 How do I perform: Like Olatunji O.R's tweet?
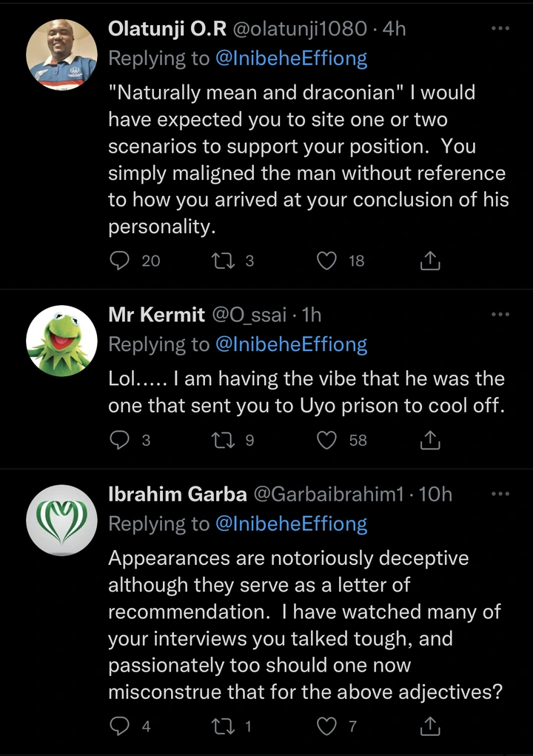coord(326,261)
